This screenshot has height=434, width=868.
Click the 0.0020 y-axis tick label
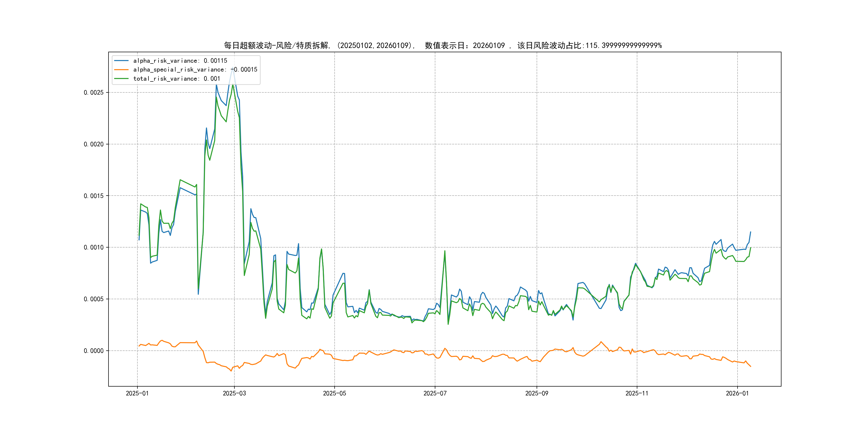tap(94, 144)
